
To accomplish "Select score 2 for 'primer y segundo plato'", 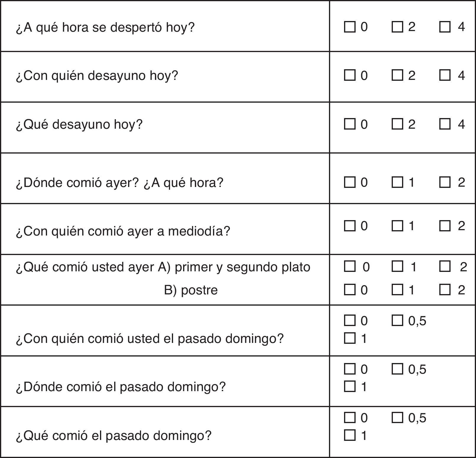I will 445,266.
